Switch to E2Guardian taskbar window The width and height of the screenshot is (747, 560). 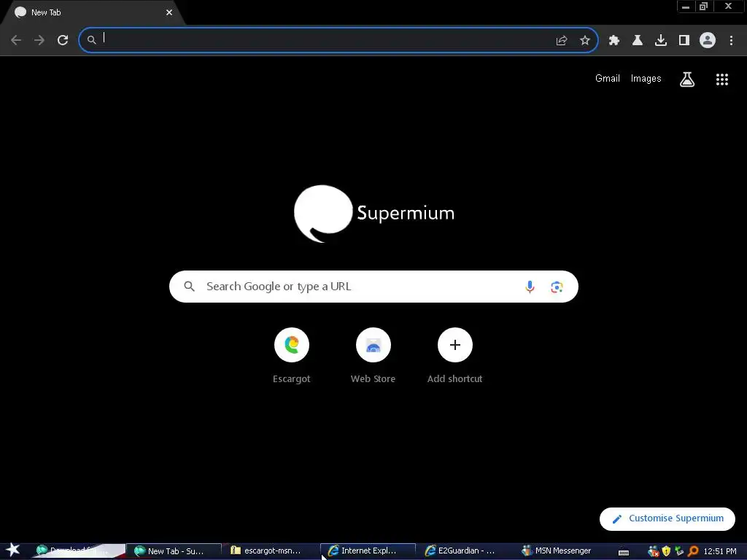click(465, 551)
